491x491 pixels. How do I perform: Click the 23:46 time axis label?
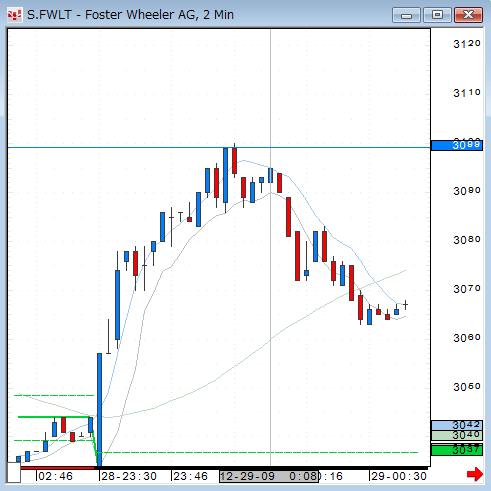(x=190, y=476)
